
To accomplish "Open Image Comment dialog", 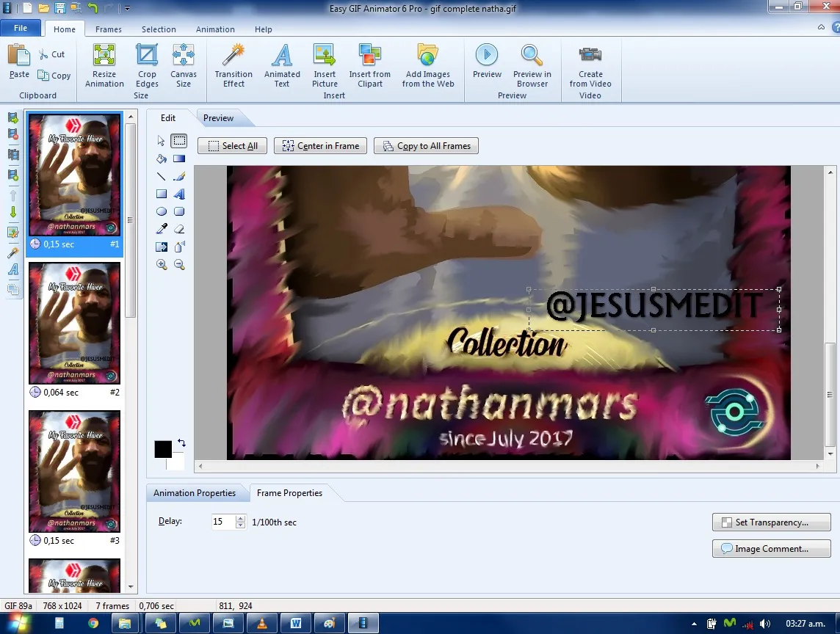I will point(772,549).
